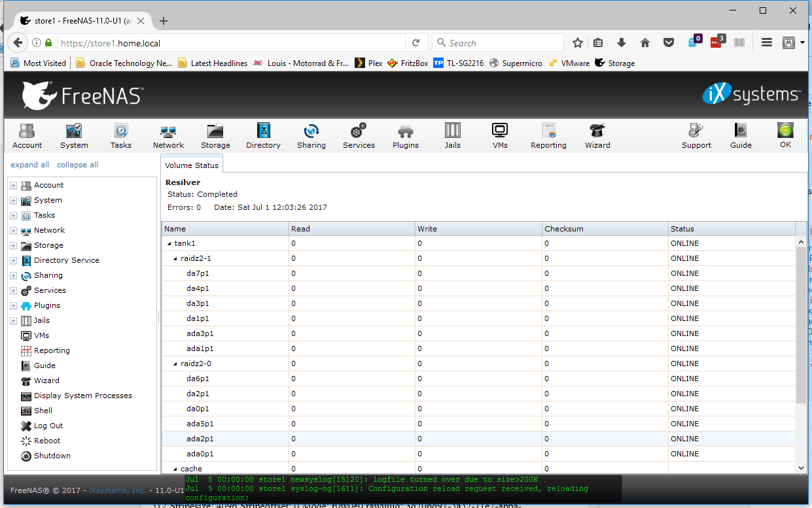
Task: Launch the Wizard icon
Action: point(597,135)
